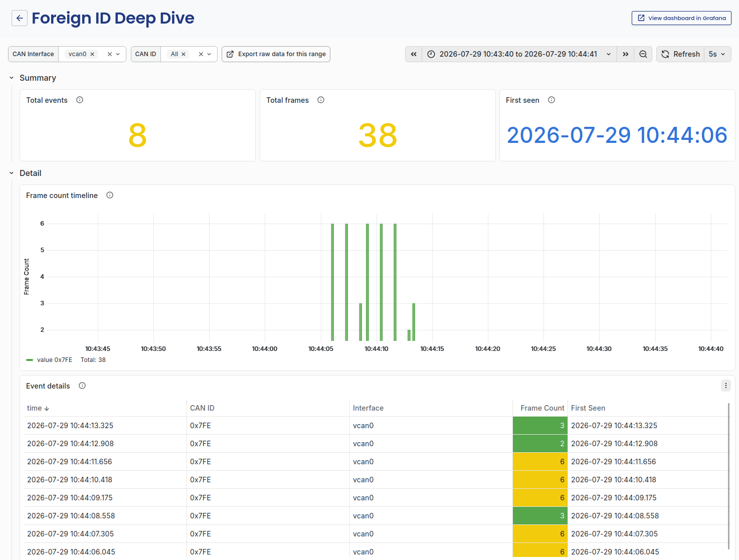
Task: Open the Event details info tooltip icon
Action: [82, 386]
